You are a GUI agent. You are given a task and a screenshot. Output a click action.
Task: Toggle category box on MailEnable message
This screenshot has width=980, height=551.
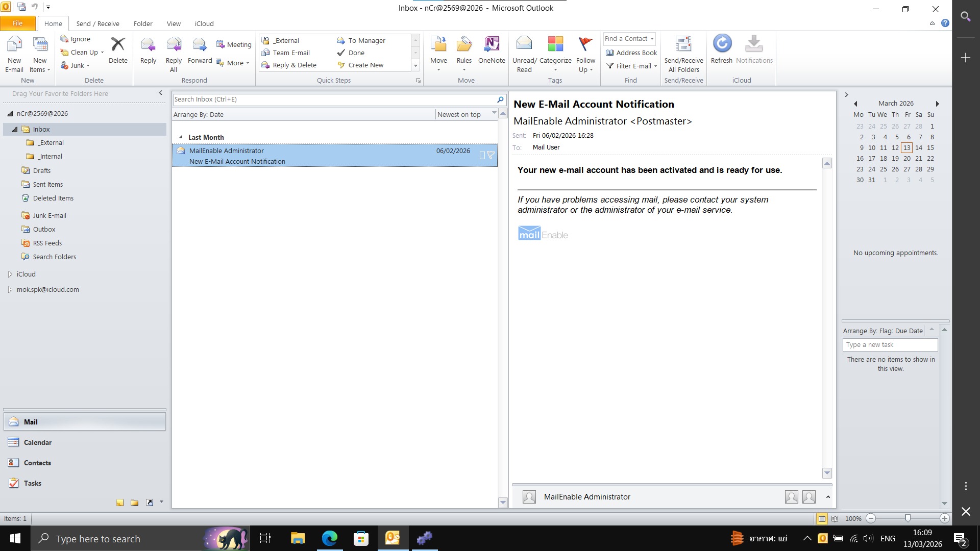[482, 155]
